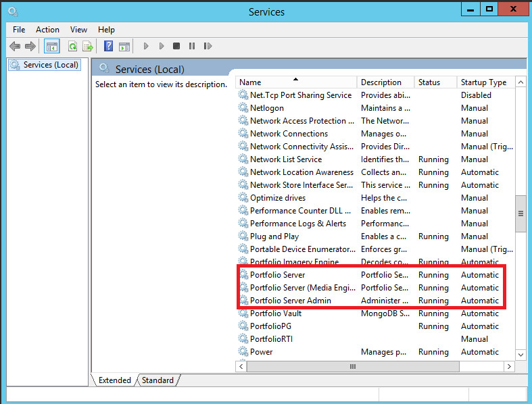Sort by the Description column header
The width and height of the screenshot is (532, 404).
click(x=385, y=82)
